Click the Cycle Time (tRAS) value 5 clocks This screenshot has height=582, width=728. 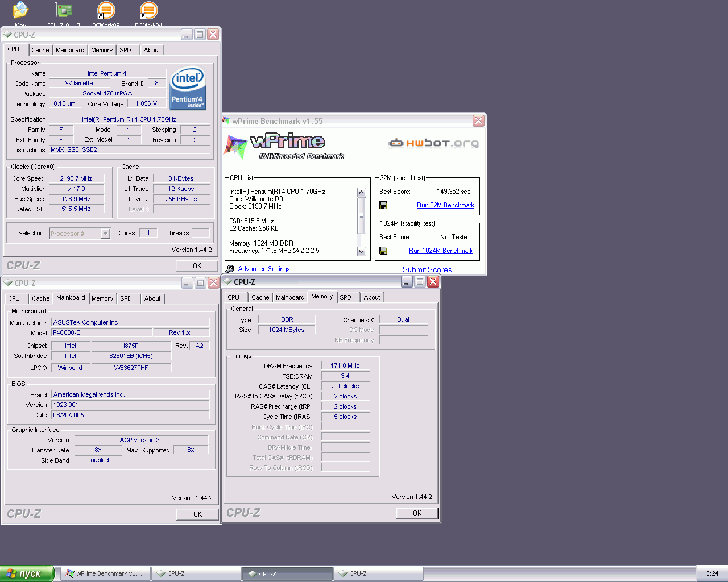coord(345,417)
